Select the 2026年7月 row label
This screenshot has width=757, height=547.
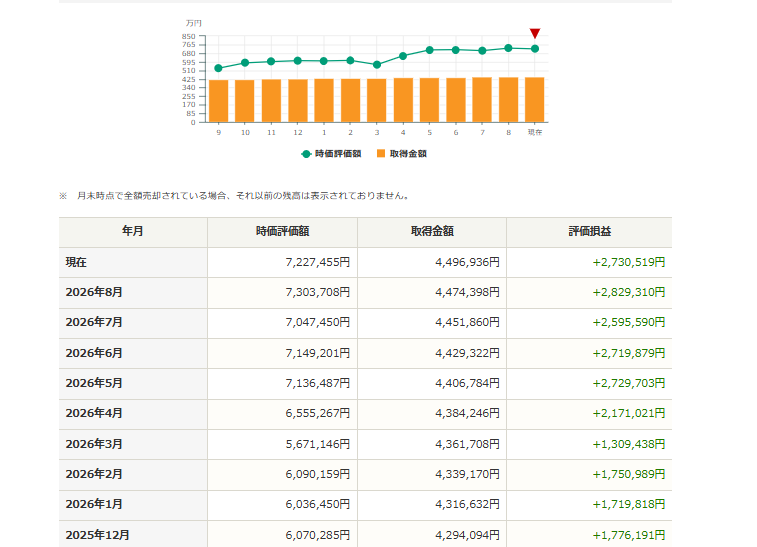[x=94, y=322]
